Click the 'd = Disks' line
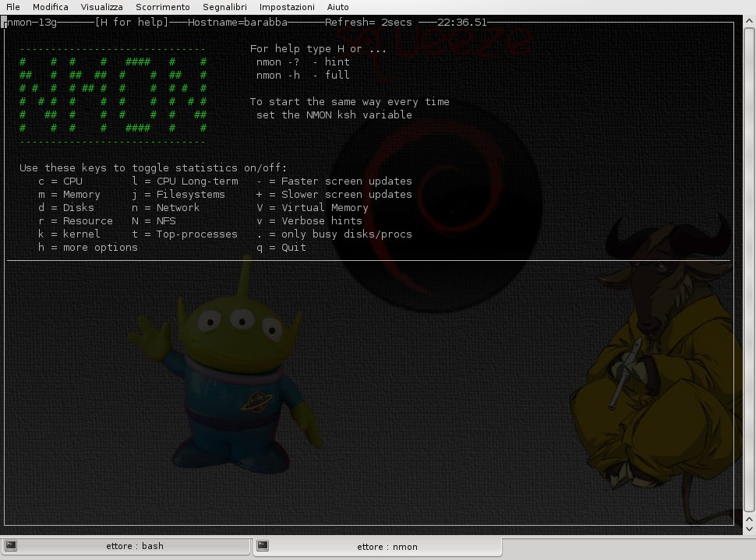Viewport: 756px width, 560px height. 66,208
